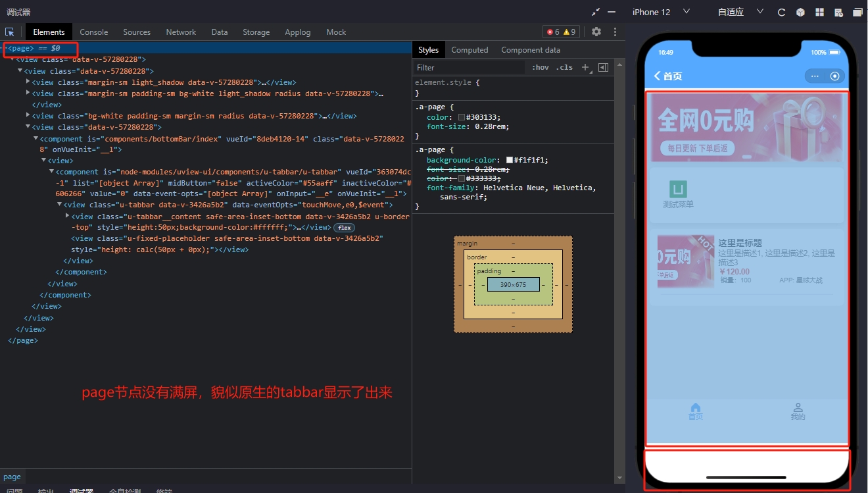Open the Storage tab

(x=256, y=32)
